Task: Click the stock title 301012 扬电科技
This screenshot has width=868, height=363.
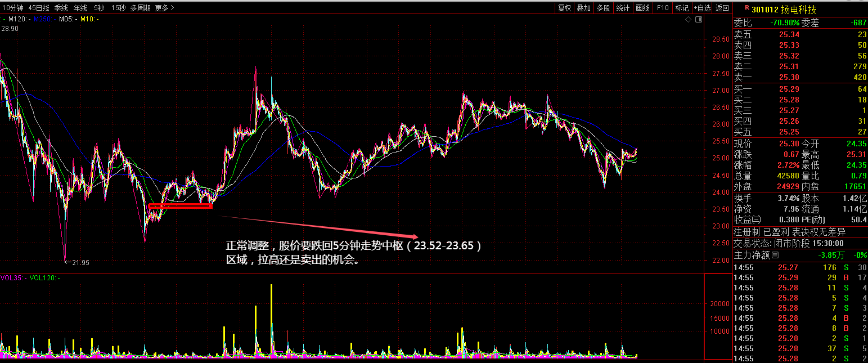Action: click(x=783, y=9)
